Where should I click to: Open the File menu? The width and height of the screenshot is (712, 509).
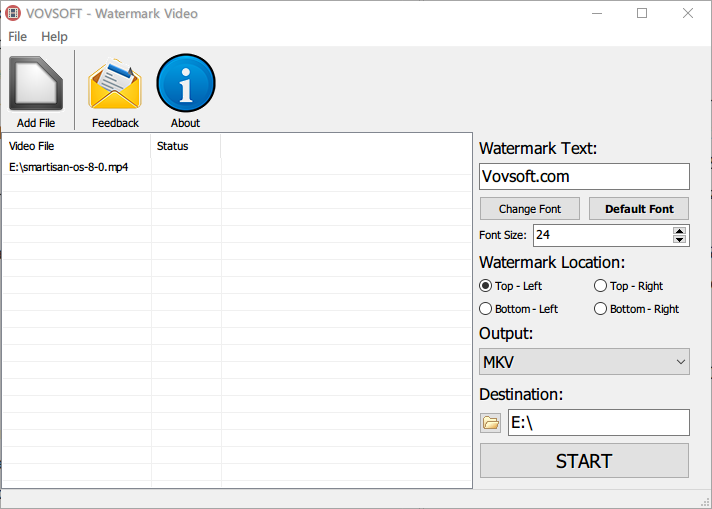pyautogui.click(x=18, y=36)
